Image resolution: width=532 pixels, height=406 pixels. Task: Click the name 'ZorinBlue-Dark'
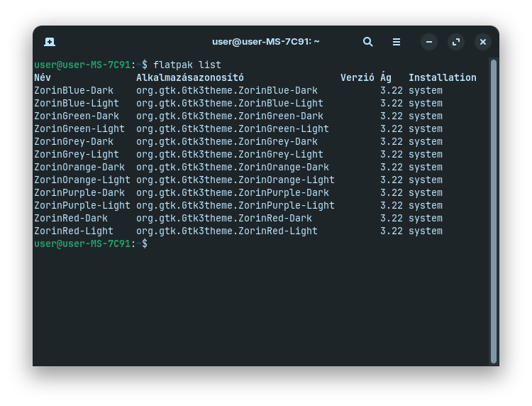pyautogui.click(x=74, y=90)
